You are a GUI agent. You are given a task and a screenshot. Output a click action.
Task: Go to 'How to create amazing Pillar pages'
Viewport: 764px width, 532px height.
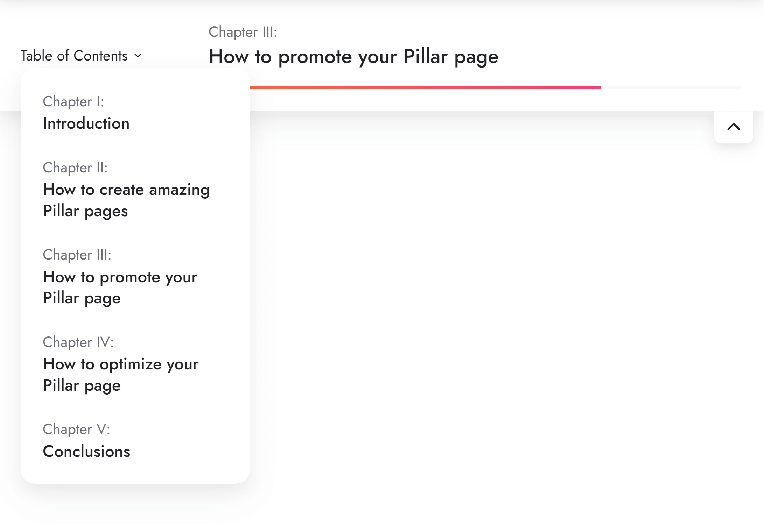point(126,200)
